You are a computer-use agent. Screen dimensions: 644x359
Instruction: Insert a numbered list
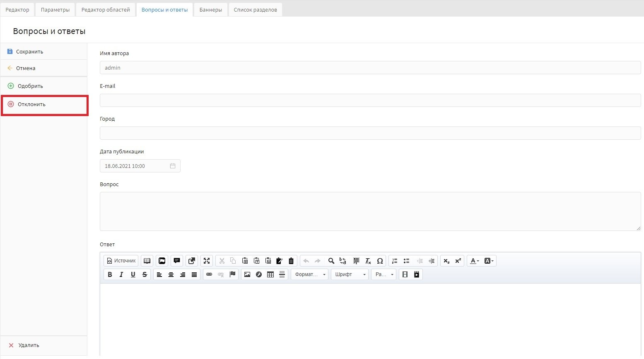tap(395, 261)
